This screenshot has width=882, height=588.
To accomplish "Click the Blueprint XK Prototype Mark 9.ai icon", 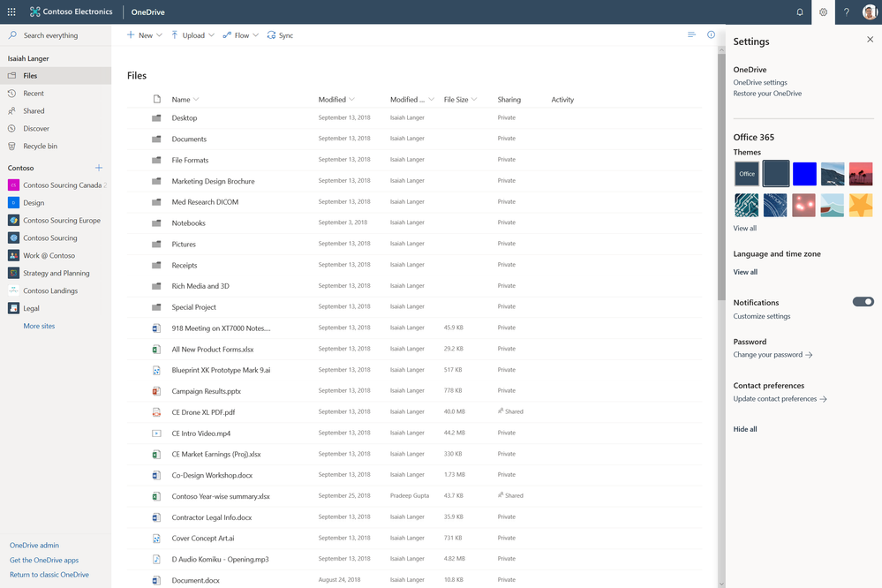I will pos(156,370).
